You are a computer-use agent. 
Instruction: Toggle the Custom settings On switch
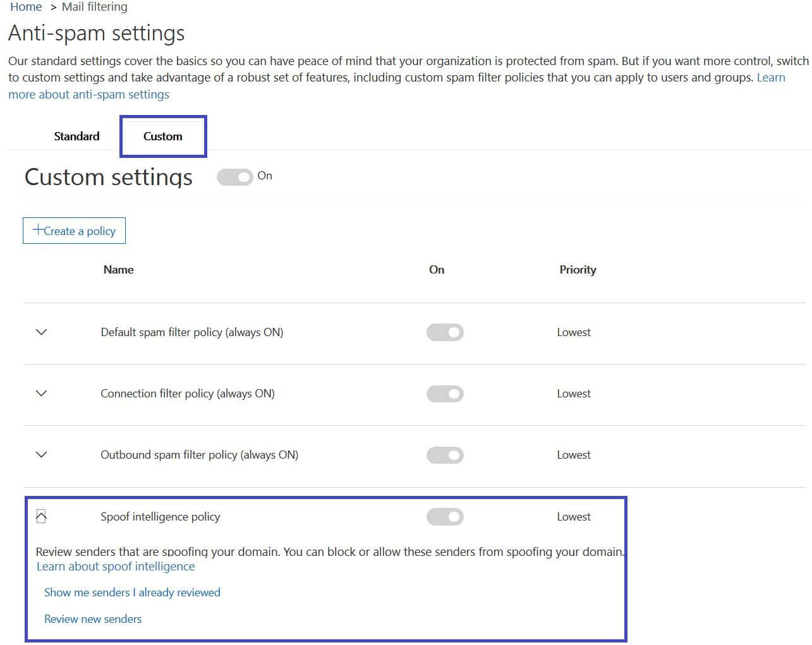234,177
